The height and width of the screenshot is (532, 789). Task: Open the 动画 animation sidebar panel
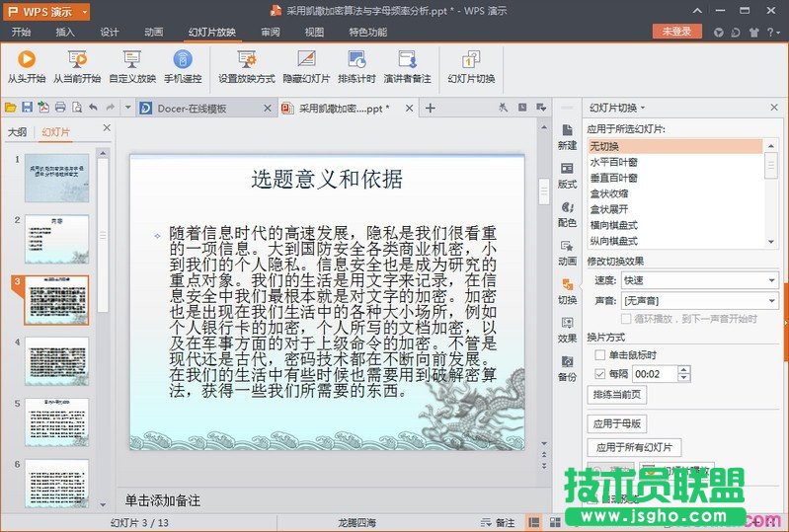coord(567,253)
